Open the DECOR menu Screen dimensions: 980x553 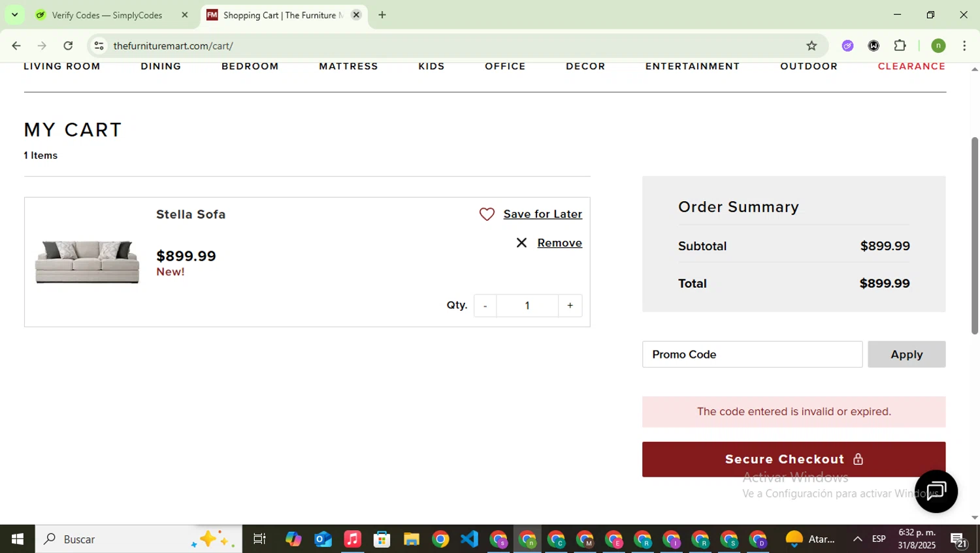point(585,67)
